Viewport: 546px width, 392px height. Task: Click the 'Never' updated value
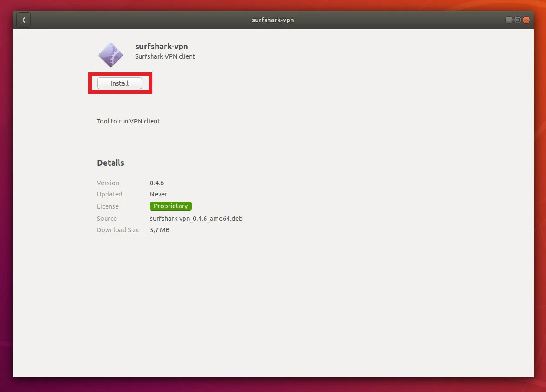[159, 194]
